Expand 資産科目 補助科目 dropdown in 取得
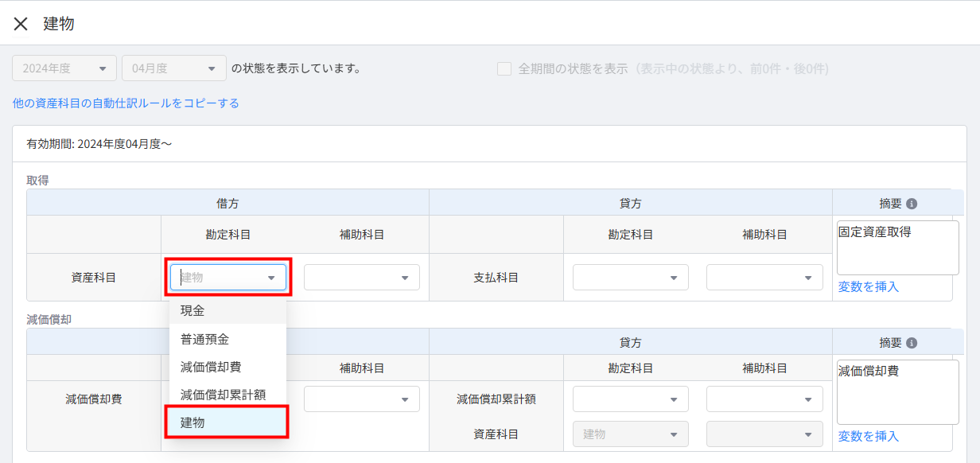 [x=361, y=278]
